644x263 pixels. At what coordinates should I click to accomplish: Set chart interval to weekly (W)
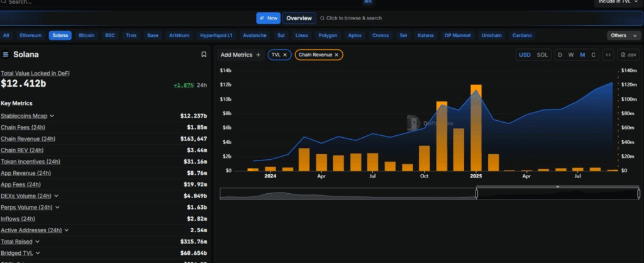(x=571, y=55)
